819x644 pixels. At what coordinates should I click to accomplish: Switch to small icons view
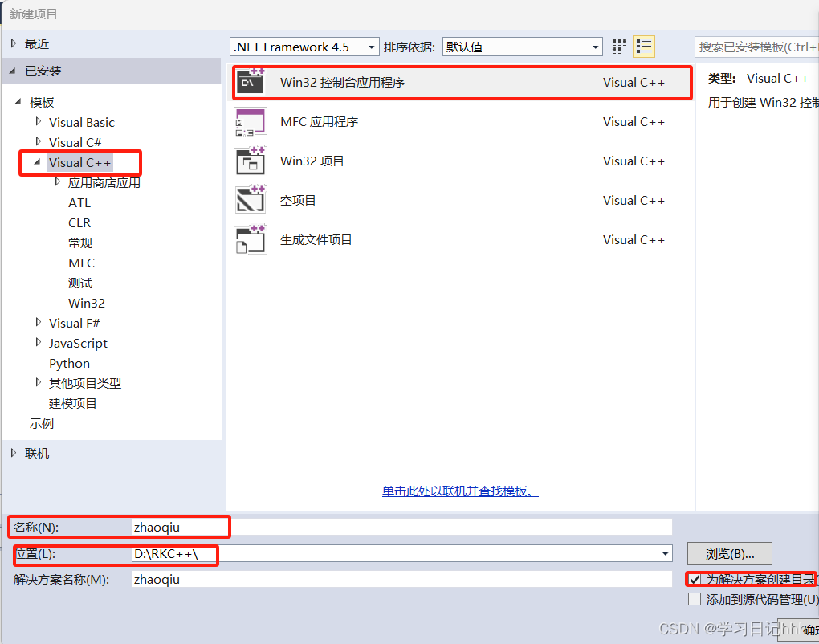pyautogui.click(x=619, y=47)
